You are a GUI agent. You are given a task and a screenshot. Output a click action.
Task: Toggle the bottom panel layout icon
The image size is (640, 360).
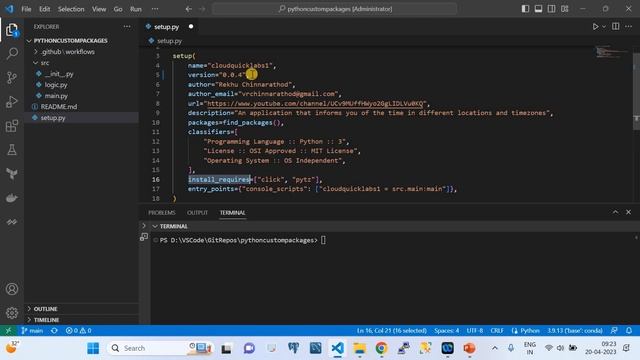pyautogui.click(x=538, y=9)
